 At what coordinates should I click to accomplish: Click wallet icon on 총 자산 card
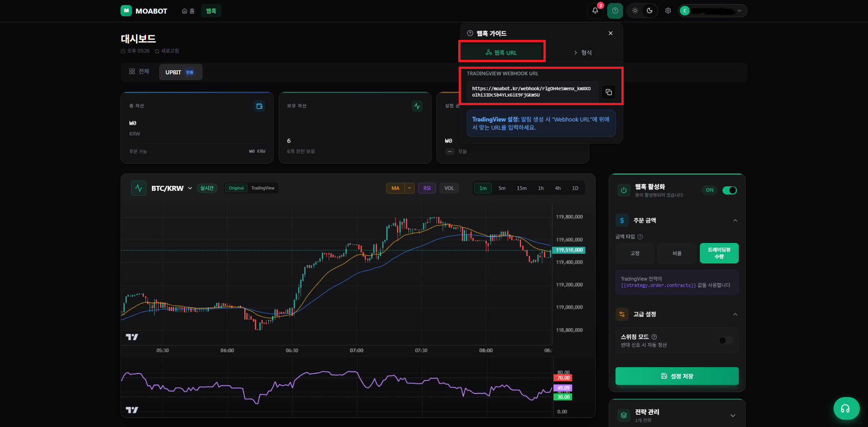pyautogui.click(x=259, y=106)
